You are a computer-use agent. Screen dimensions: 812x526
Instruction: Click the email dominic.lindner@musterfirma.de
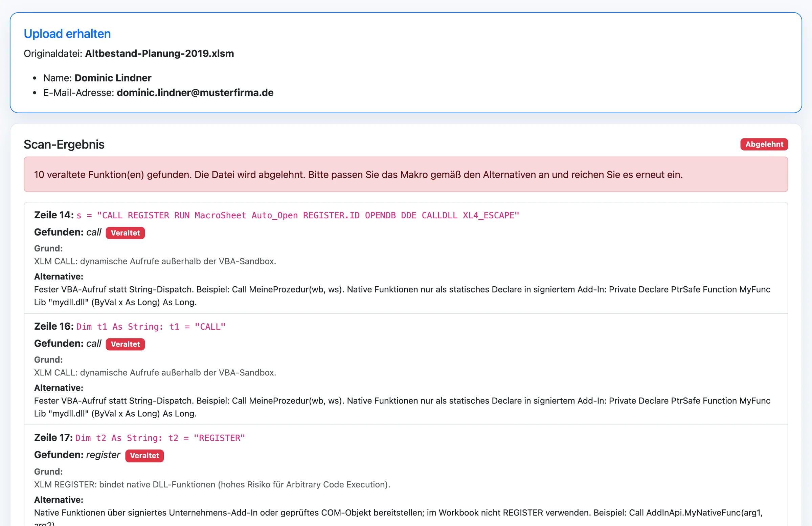(195, 92)
